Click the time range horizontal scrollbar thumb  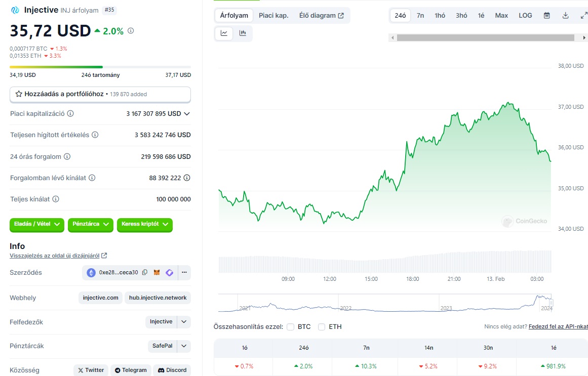(486, 37)
